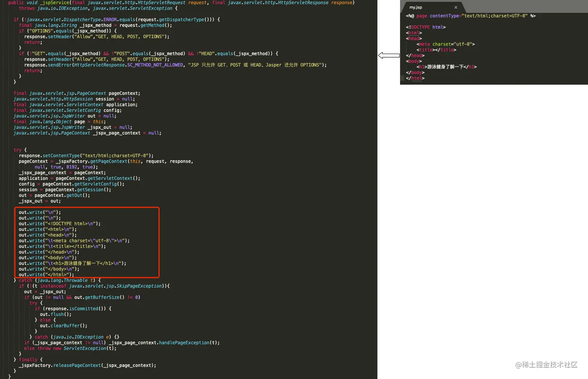
Task: Close the my.jsp tab
Action: pos(456,7)
